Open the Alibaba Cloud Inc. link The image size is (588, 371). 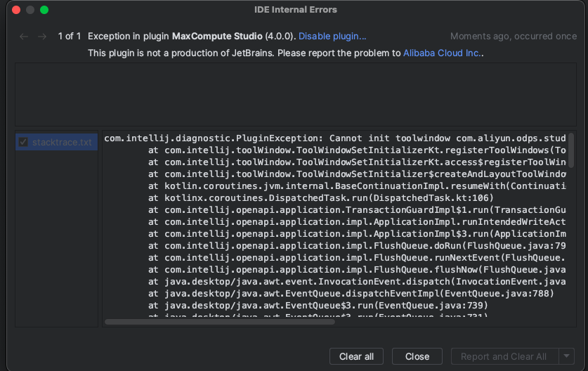point(442,53)
